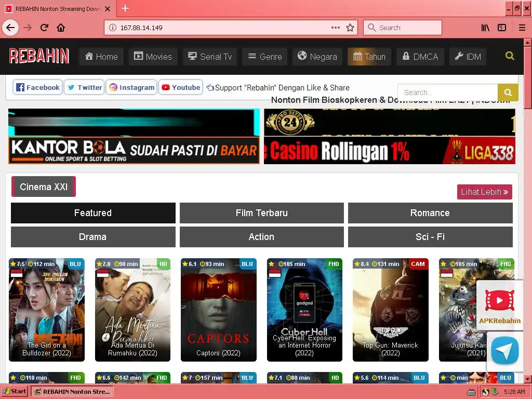Open the site information icon in address bar
532x399 pixels.
pyautogui.click(x=113, y=28)
